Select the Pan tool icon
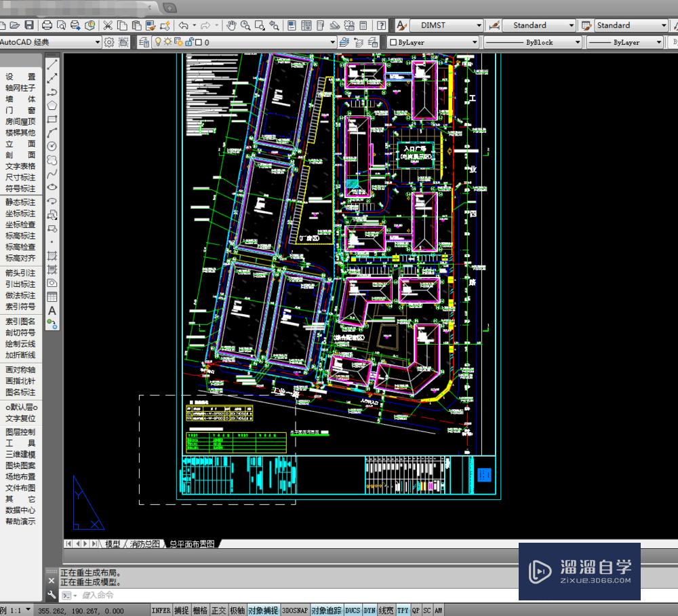 (230, 25)
